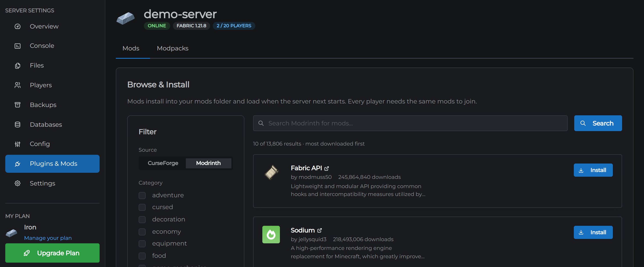Open the Fabric API title link
Viewport: 644px width, 267px height.
(x=306, y=168)
